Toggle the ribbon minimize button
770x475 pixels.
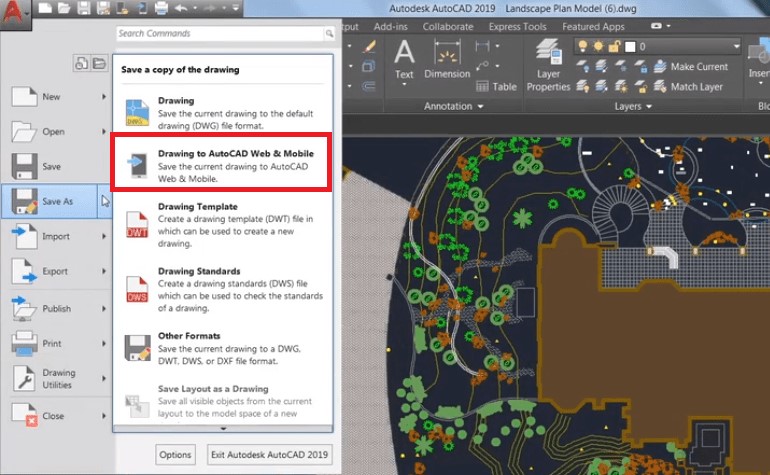[x=656, y=26]
